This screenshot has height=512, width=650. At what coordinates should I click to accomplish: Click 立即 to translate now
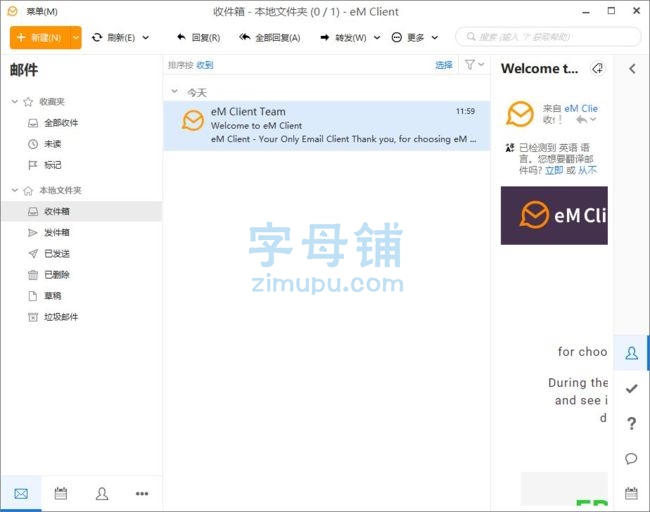coord(554,170)
